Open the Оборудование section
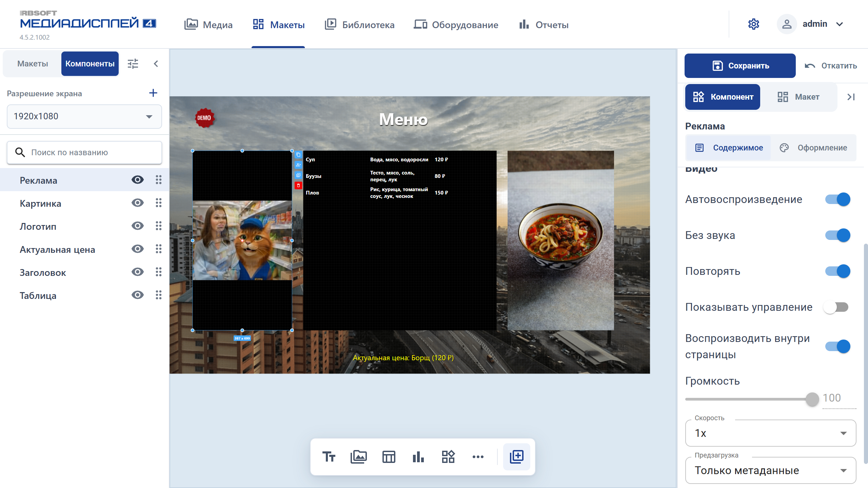This screenshot has height=488, width=868. tap(456, 24)
